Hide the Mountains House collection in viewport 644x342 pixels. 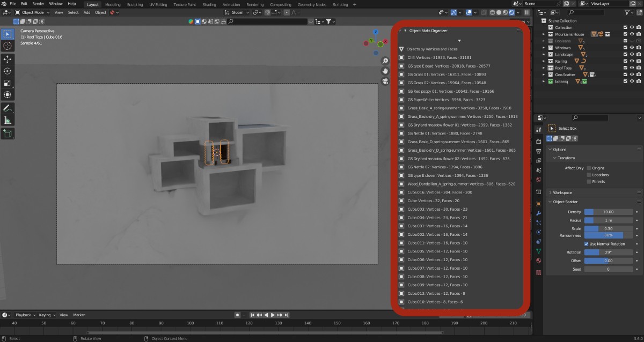coord(632,34)
